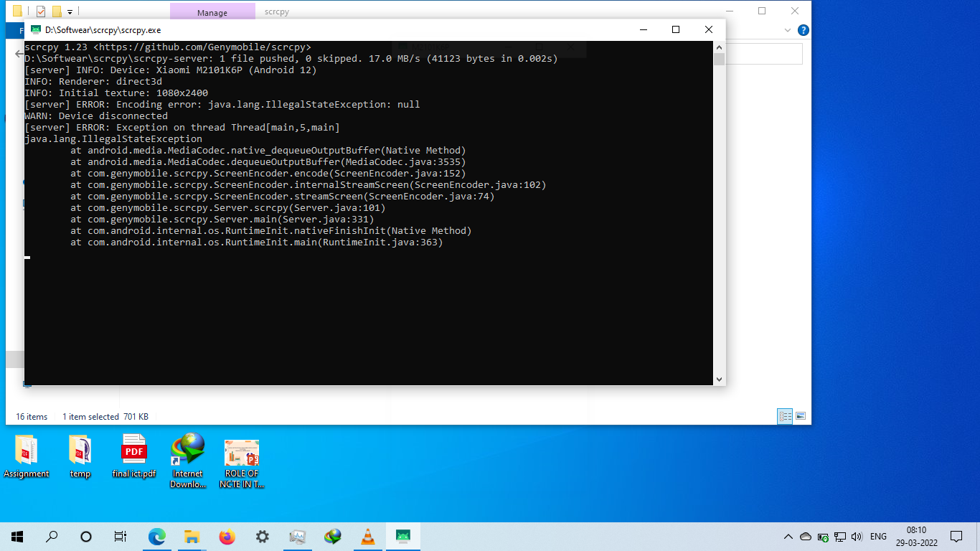Select the Manage ribbon tab

tap(212, 11)
